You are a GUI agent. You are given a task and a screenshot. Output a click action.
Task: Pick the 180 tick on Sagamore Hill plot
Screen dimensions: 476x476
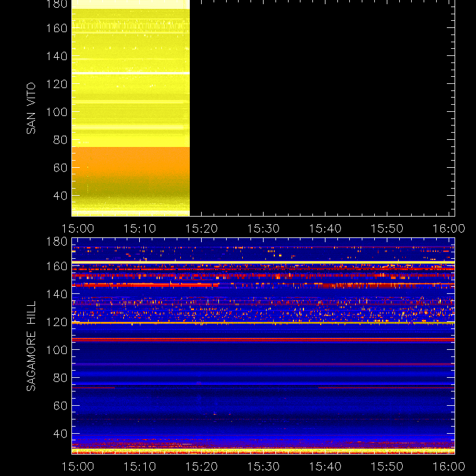point(57,242)
